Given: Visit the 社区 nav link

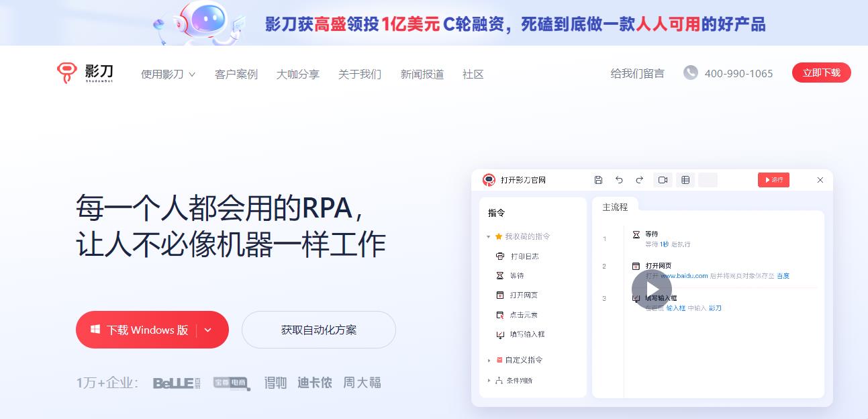Looking at the screenshot, I should click(473, 74).
